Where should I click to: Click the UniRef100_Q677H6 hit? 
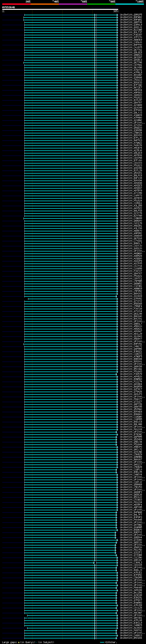pos(131,63)
